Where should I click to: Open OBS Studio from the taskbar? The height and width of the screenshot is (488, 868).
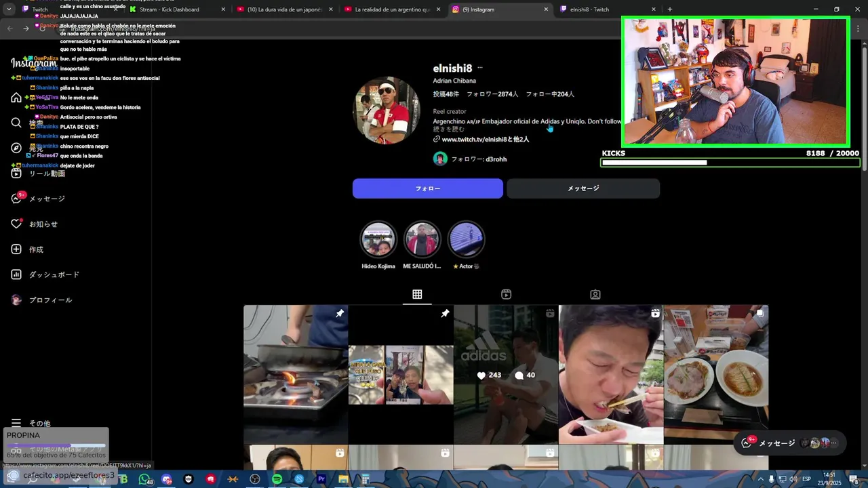click(255, 479)
